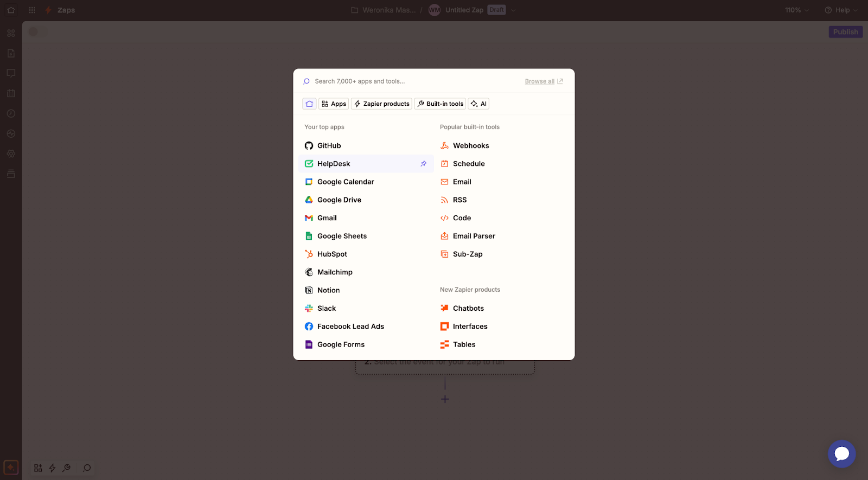The width and height of the screenshot is (868, 480).
Task: Click the Browse all link
Action: point(544,81)
